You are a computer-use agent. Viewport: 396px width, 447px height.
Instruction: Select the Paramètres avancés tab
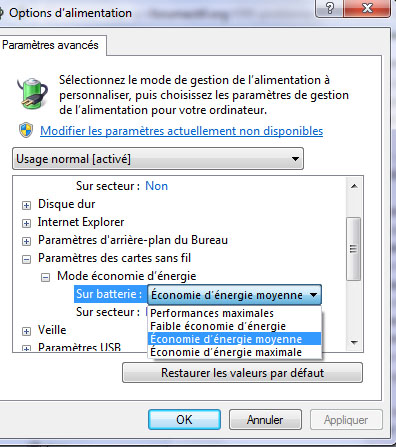51,45
